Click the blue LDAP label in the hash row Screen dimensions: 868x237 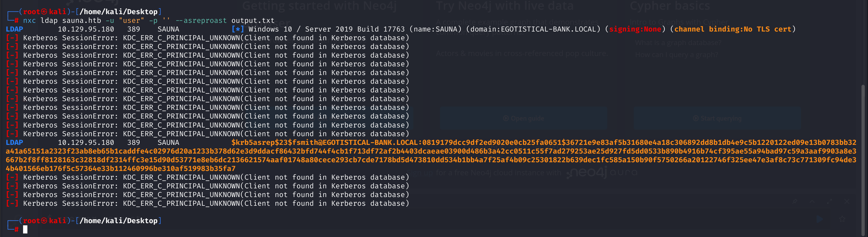pos(14,142)
